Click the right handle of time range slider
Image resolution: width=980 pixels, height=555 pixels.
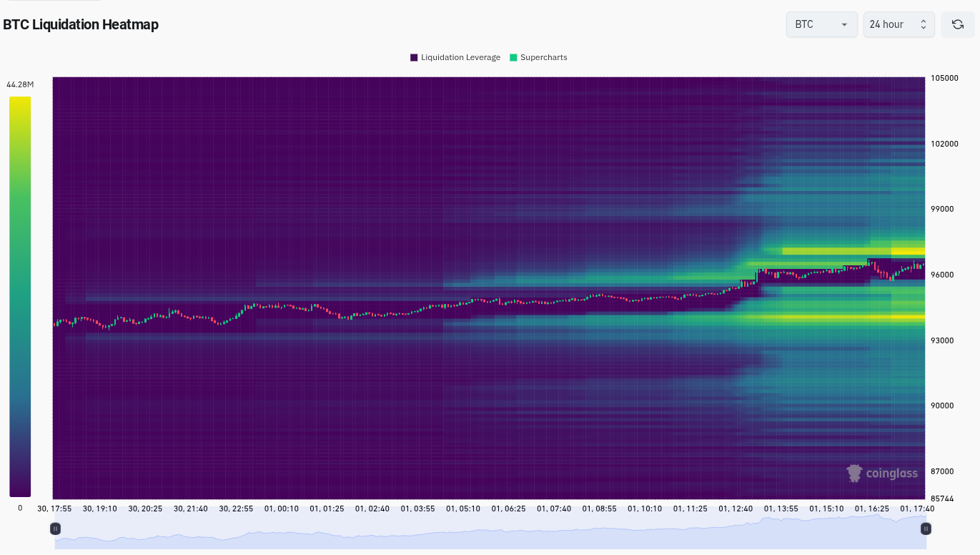point(926,529)
